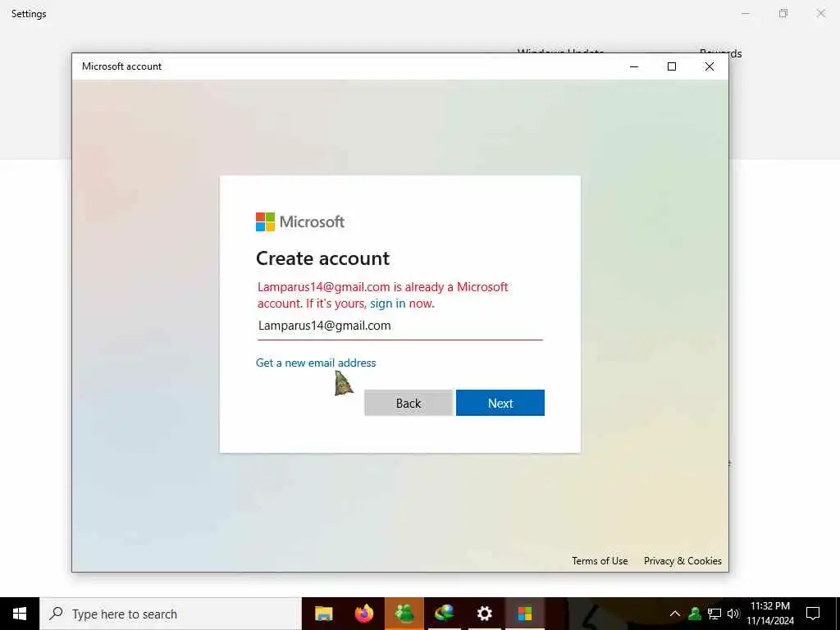
Task: Click the Next button
Action: click(500, 403)
